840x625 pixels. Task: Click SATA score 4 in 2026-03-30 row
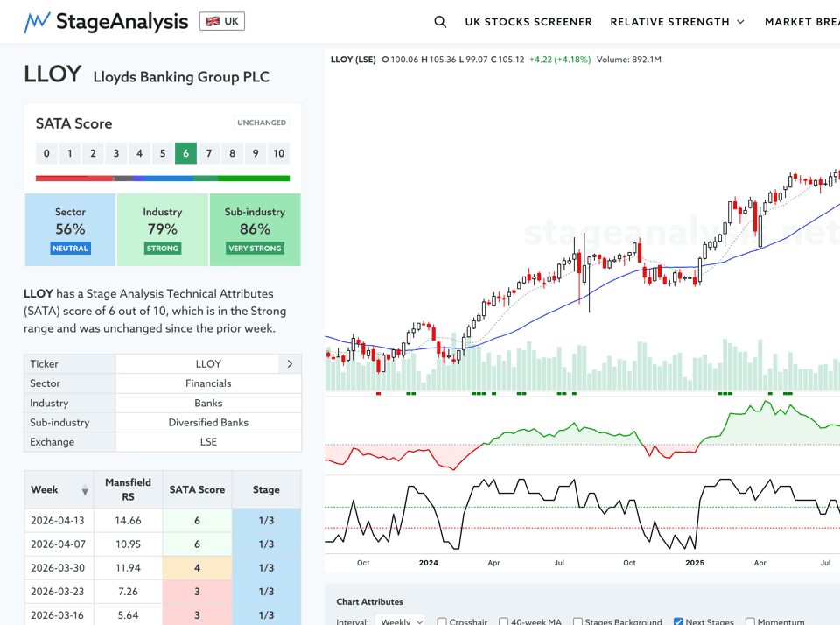point(197,567)
